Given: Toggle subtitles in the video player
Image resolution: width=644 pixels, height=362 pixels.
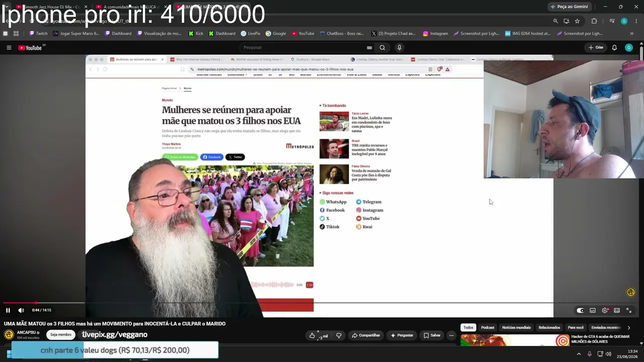Looking at the screenshot, I should point(593,311).
